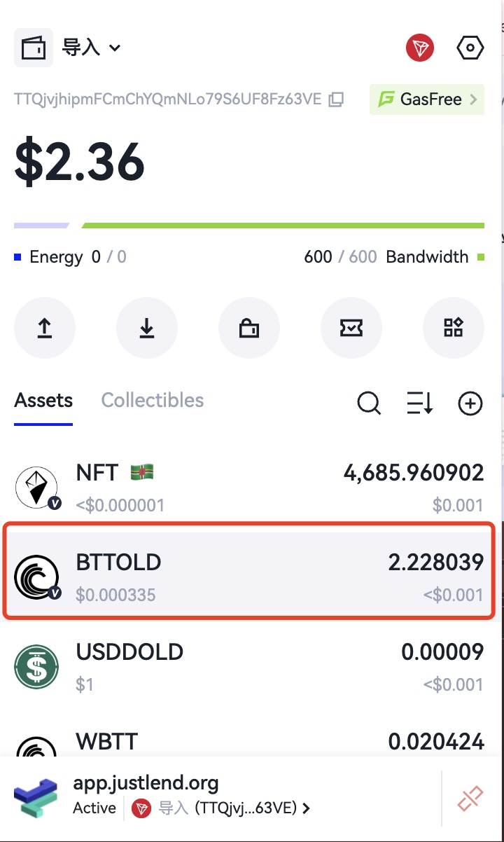
Task: Select the Assets tab
Action: click(43, 401)
